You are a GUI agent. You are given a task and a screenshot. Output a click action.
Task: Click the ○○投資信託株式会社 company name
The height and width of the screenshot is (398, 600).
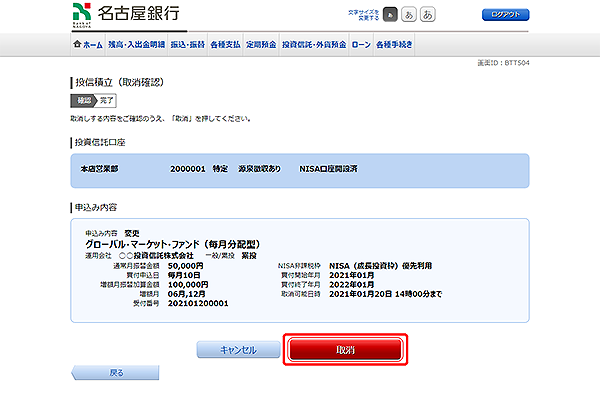pos(156,255)
